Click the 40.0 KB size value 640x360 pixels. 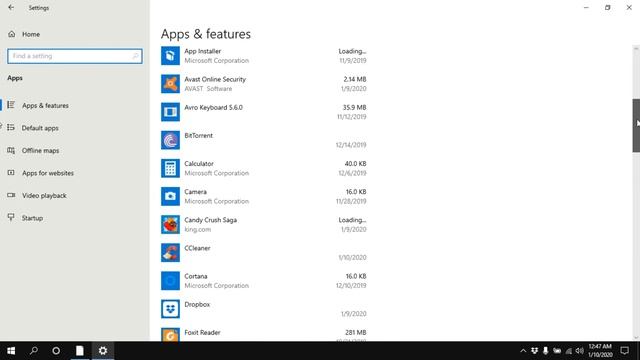pos(355,164)
